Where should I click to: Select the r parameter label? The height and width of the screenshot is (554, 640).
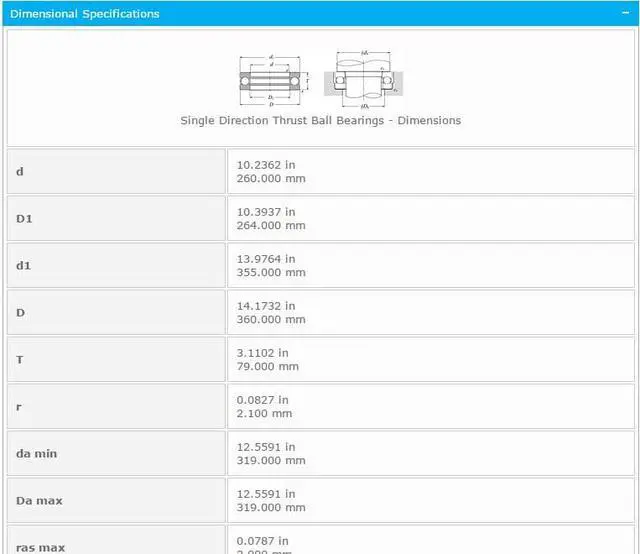19,406
